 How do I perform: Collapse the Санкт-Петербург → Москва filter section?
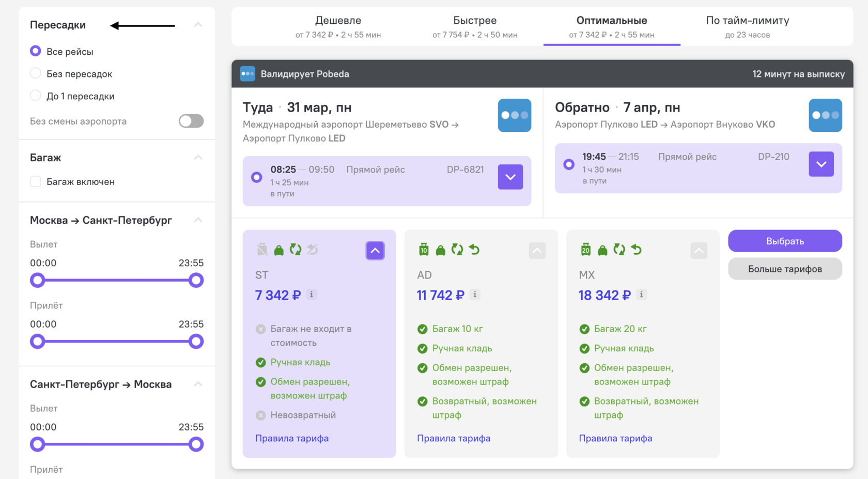coord(198,384)
